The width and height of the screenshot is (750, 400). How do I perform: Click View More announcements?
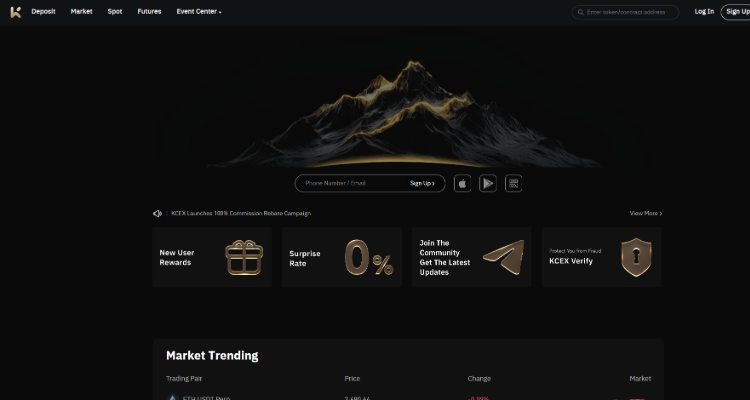[646, 213]
